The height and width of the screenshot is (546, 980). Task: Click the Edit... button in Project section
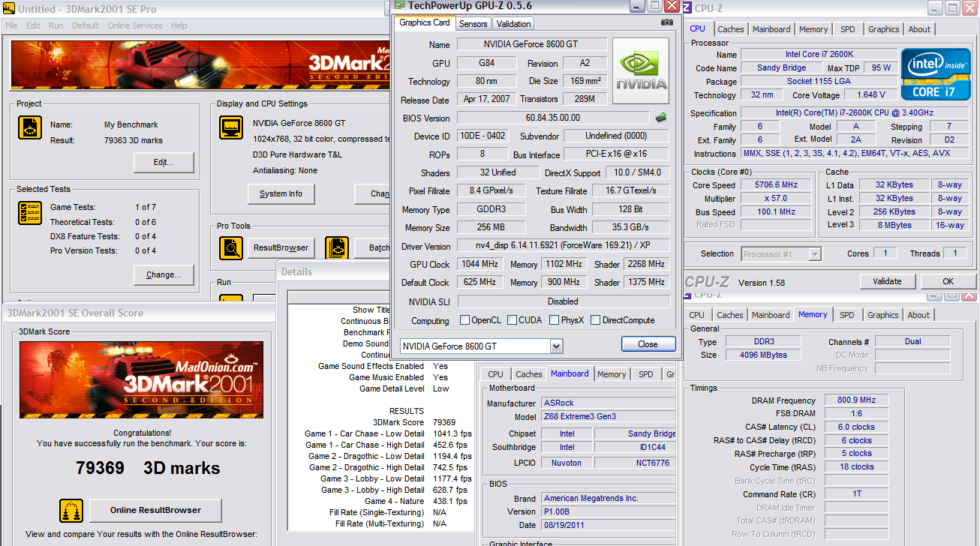tap(164, 162)
